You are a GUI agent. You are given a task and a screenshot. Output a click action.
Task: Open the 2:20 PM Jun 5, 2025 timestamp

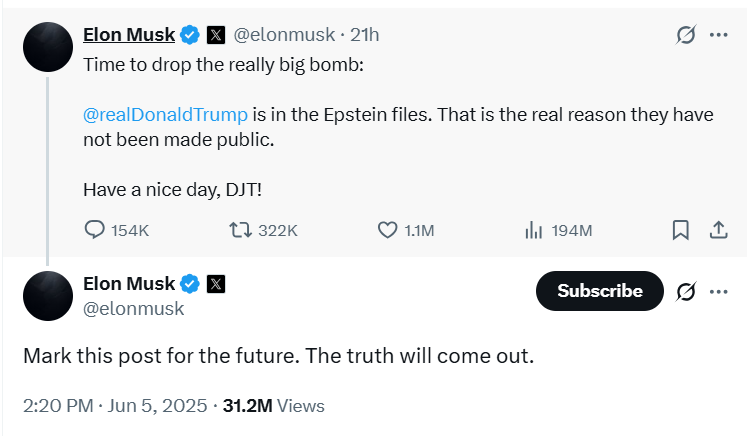click(x=115, y=406)
